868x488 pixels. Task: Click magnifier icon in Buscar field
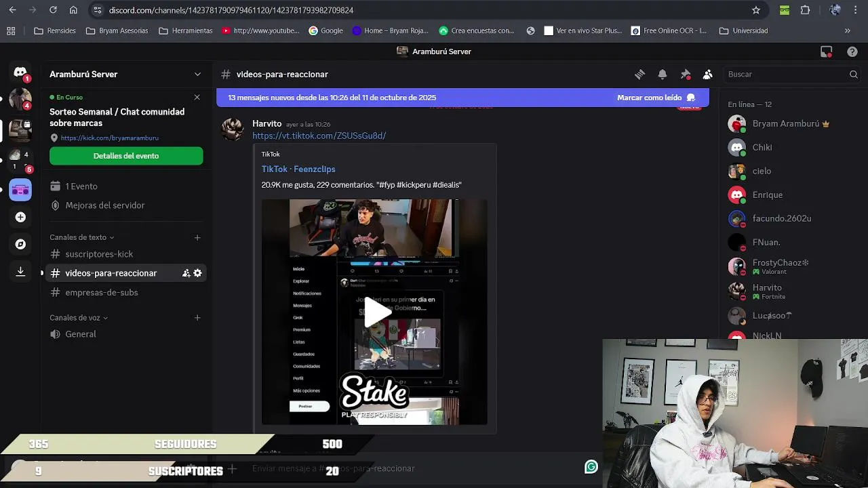(854, 74)
